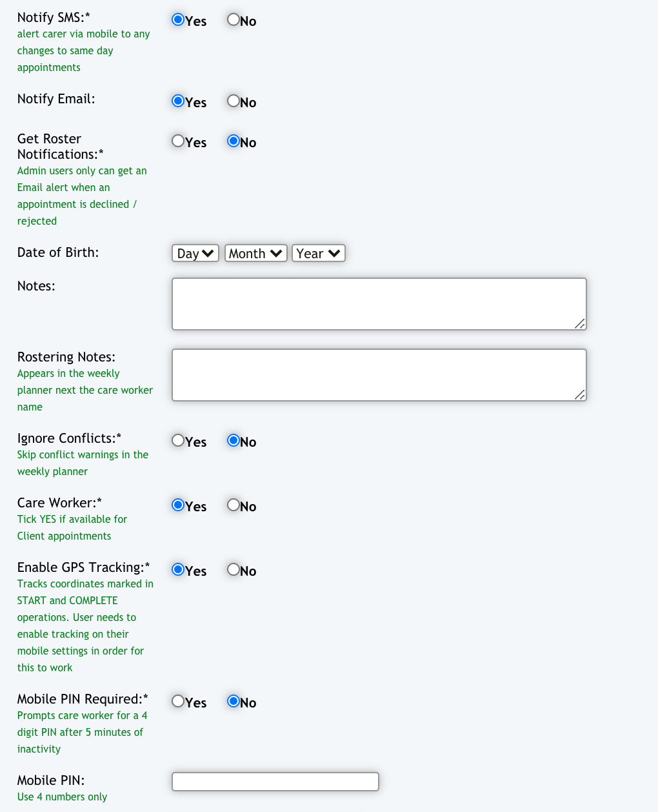Click the Mobile PIN input field

coord(275,782)
